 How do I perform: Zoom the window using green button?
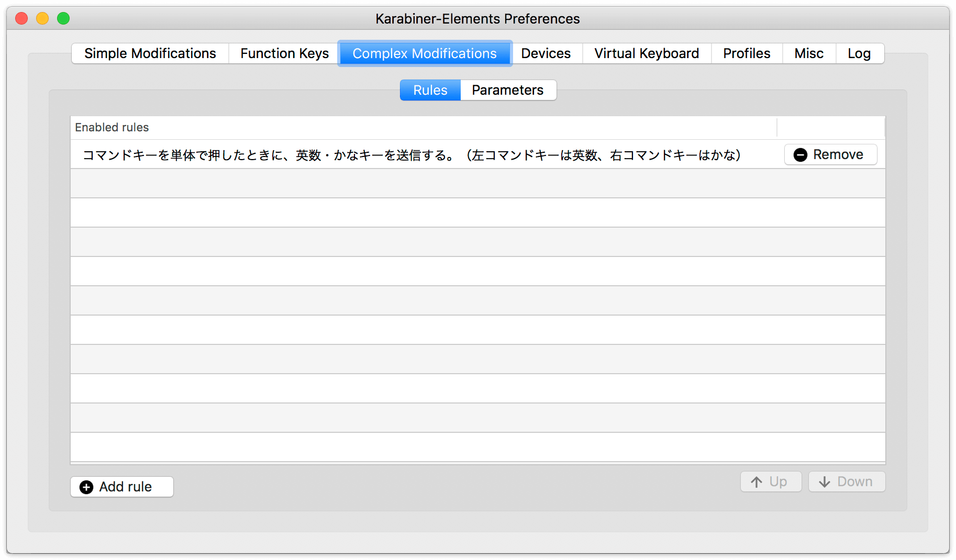tap(63, 18)
